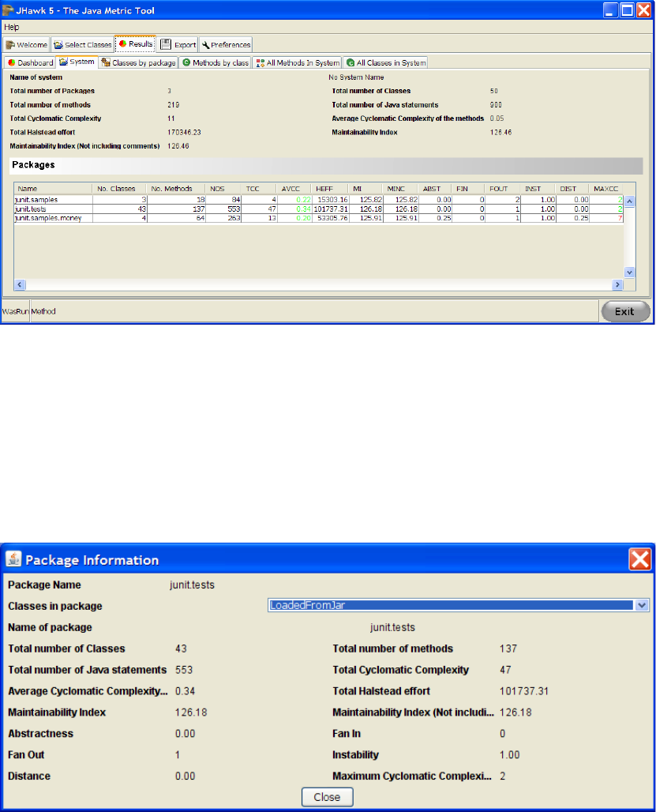Screen dimensions: 656x812
Task: Click HEFF value 101737.31 in table
Action: pos(331,209)
